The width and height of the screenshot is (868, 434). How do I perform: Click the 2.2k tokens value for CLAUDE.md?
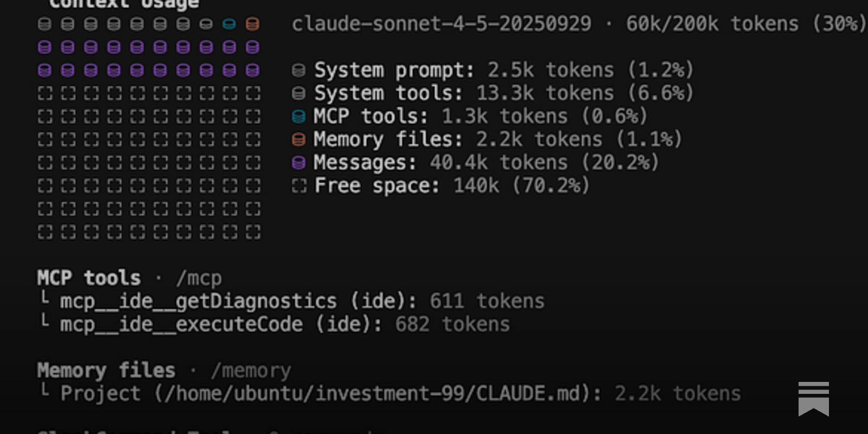point(678,394)
